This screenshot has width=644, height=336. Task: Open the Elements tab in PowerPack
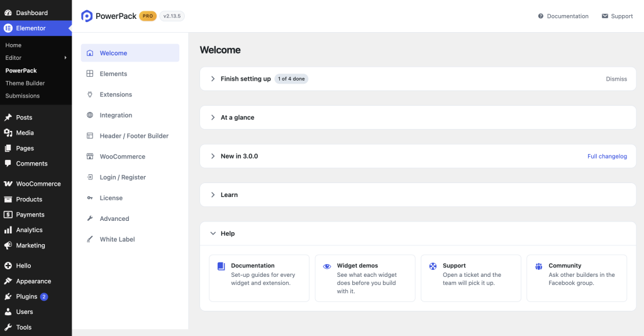coord(130,74)
